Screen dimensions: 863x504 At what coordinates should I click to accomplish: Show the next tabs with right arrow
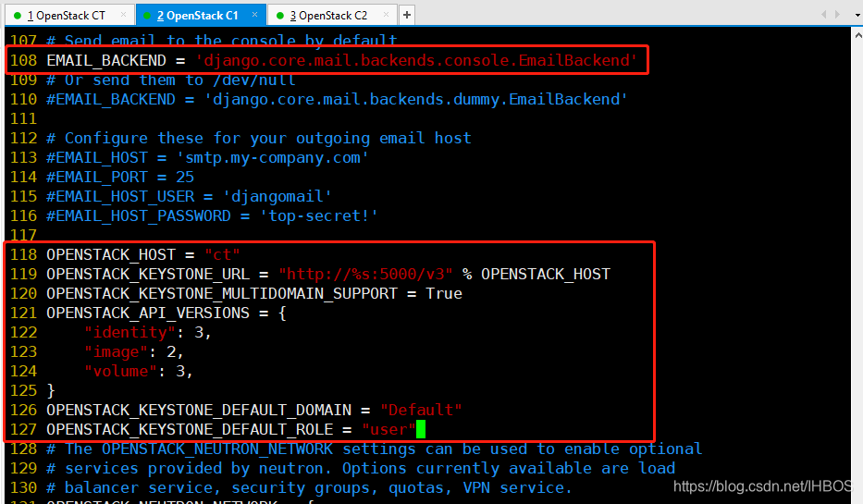coord(837,14)
